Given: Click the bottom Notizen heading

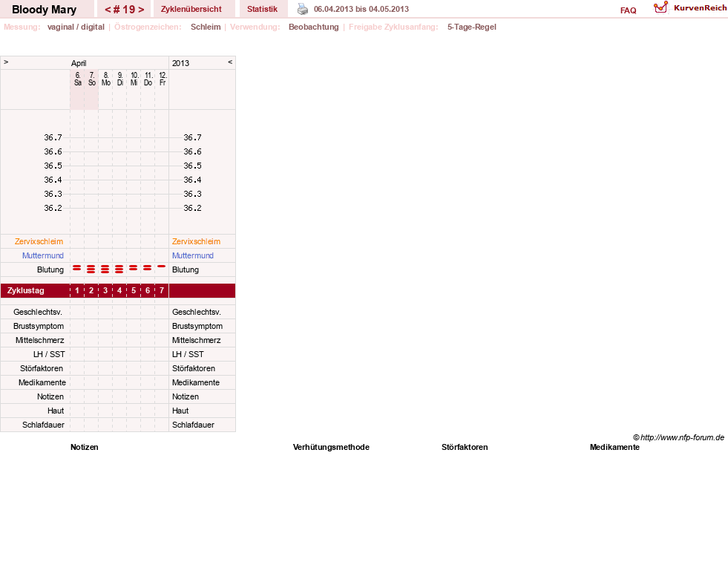Looking at the screenshot, I should 84,447.
